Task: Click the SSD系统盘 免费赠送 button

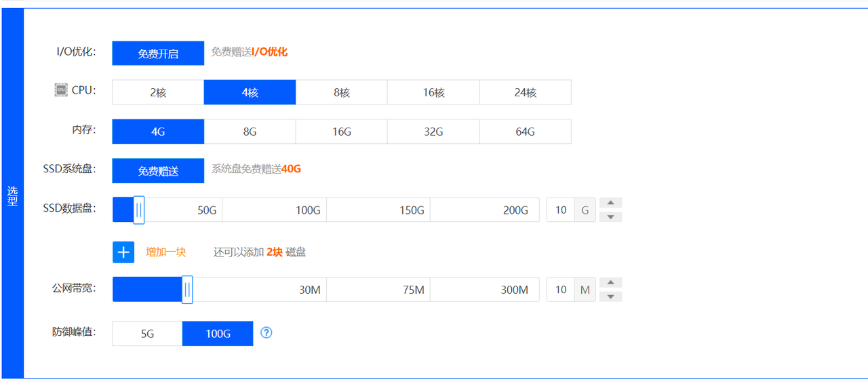Action: pos(158,171)
